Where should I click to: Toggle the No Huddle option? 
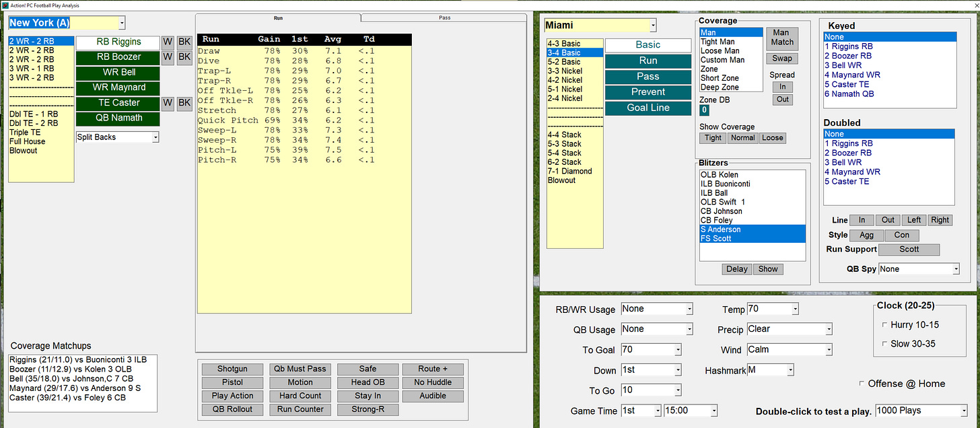(433, 382)
